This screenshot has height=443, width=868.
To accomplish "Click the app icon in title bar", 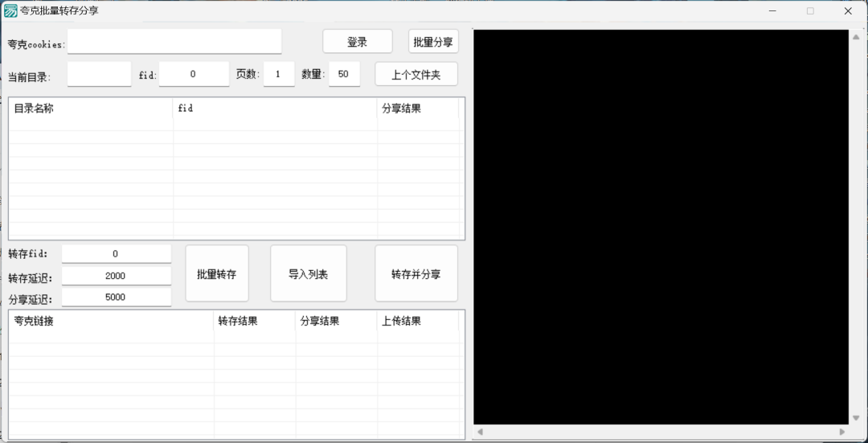I will (10, 11).
